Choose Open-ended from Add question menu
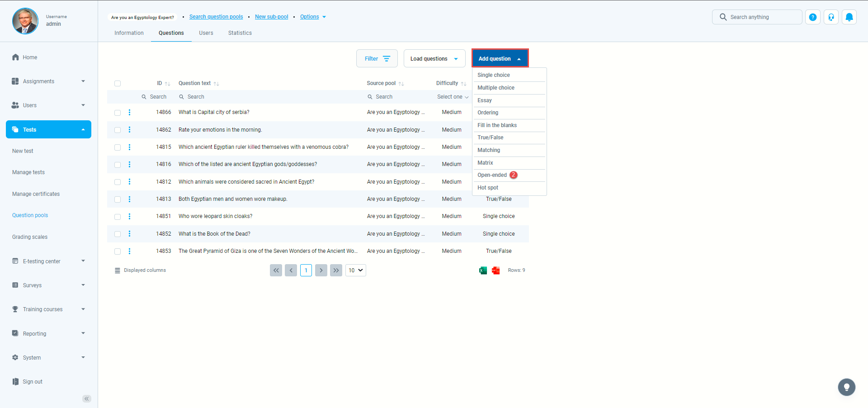The width and height of the screenshot is (868, 408). pyautogui.click(x=492, y=175)
